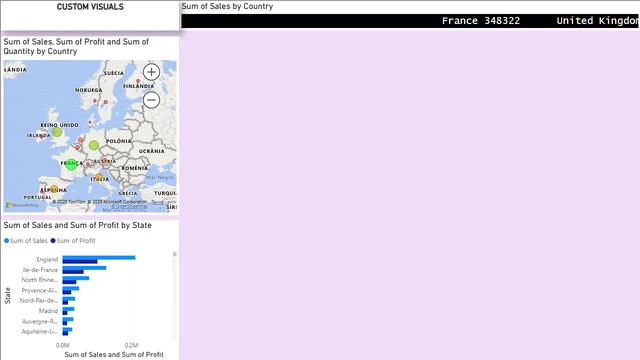Click the State axis title

[7, 296]
